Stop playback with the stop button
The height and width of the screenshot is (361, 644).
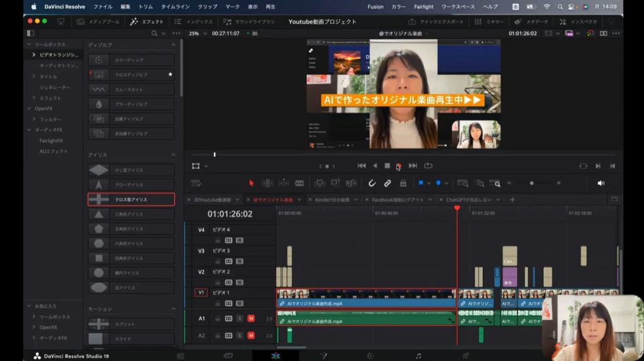[x=387, y=166]
